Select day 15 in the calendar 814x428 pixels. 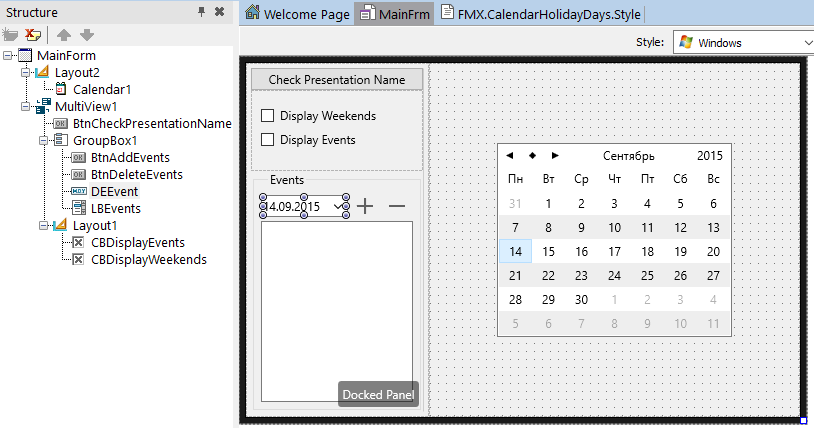548,251
